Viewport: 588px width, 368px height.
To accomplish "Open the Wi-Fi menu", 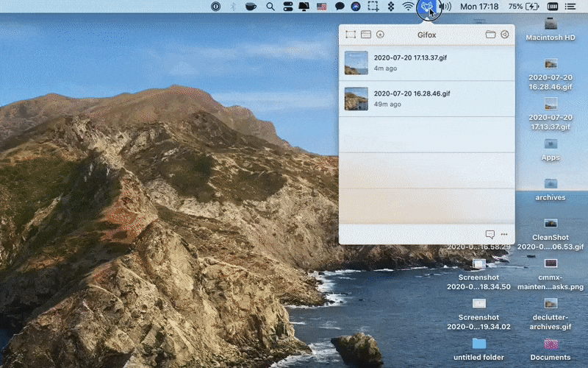I will pos(408,7).
